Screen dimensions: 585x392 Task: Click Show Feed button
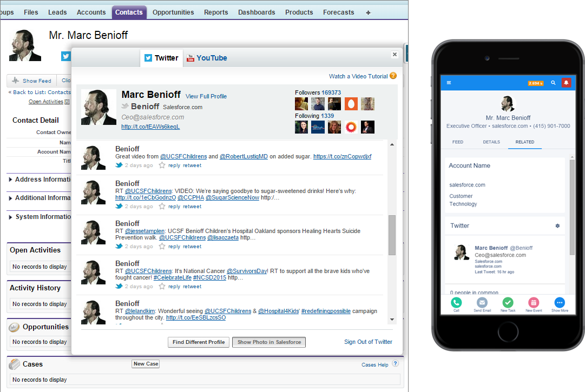click(32, 81)
